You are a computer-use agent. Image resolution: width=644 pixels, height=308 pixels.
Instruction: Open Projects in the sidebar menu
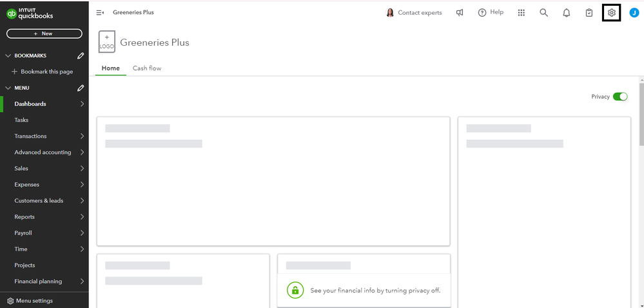point(25,265)
